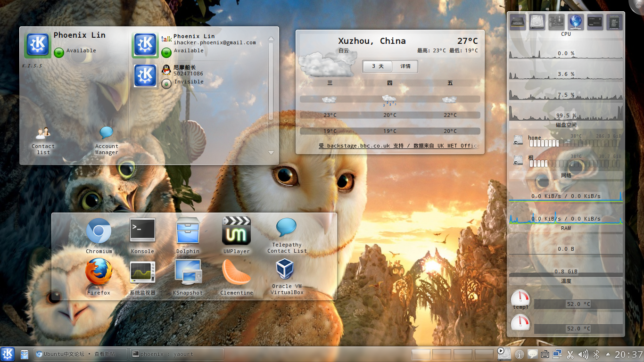Switch to the fourth virtual desktop in pager

(484, 354)
